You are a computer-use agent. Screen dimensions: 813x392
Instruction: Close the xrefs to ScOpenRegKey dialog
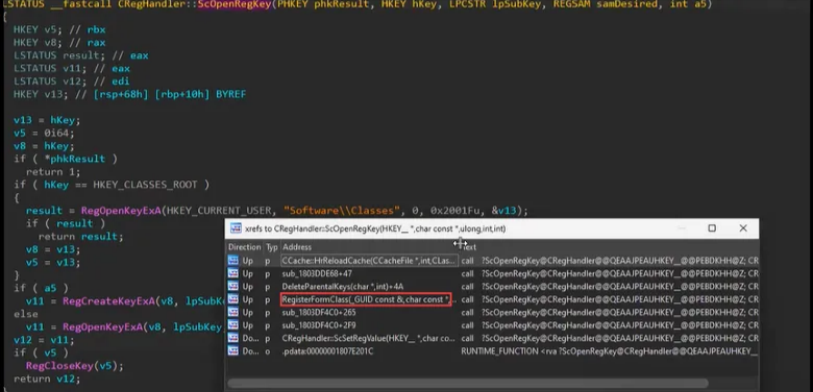click(743, 228)
